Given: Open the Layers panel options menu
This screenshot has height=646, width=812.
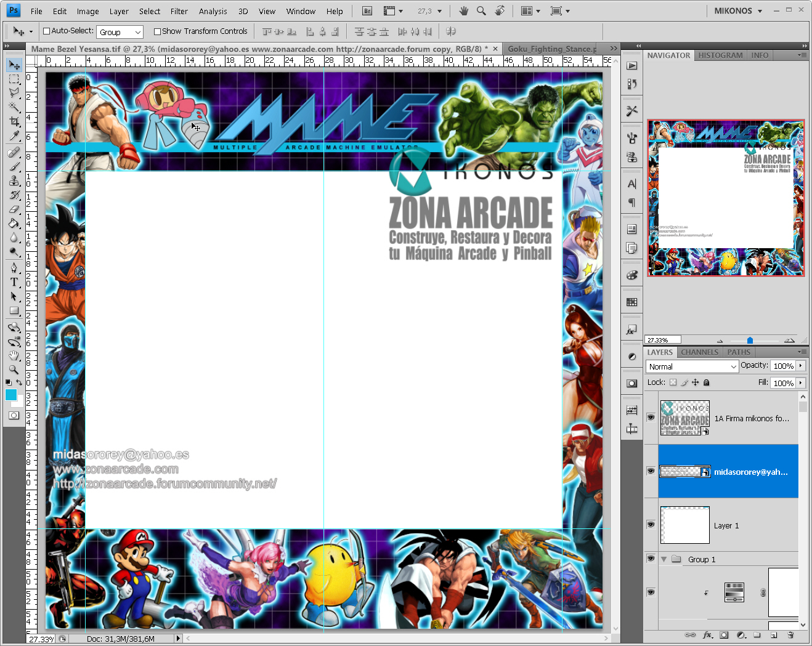Looking at the screenshot, I should coord(802,352).
